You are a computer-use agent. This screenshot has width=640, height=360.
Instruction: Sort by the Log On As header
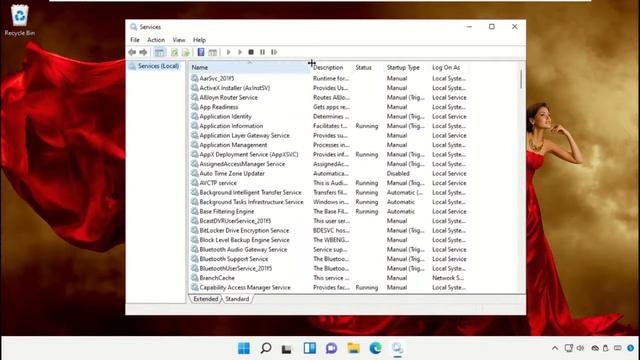click(449, 67)
